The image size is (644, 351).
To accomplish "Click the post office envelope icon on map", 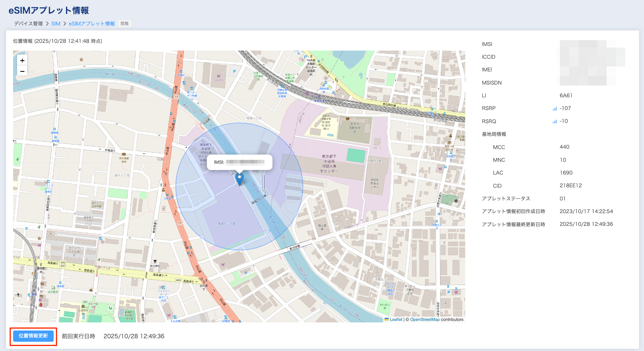I will pos(124,154).
